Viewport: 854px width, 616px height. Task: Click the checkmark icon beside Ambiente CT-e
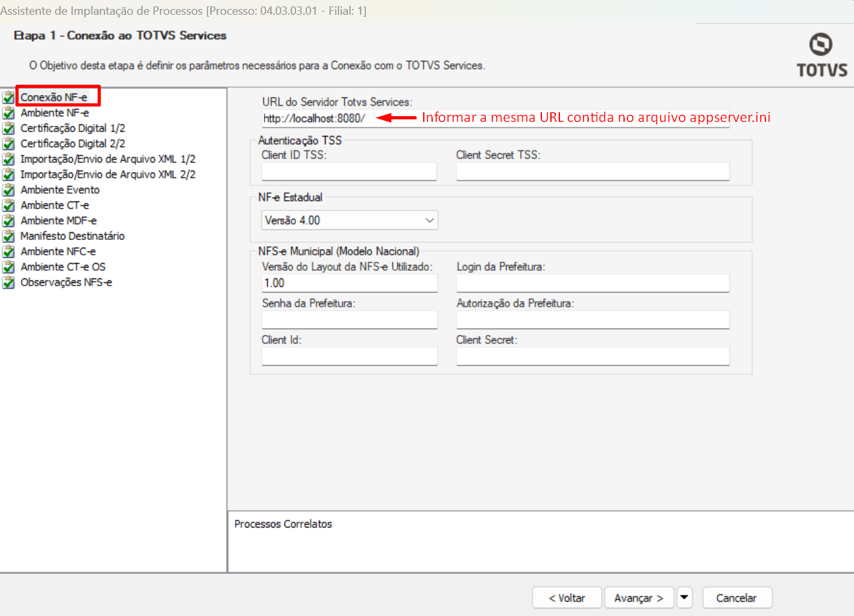coord(8,205)
